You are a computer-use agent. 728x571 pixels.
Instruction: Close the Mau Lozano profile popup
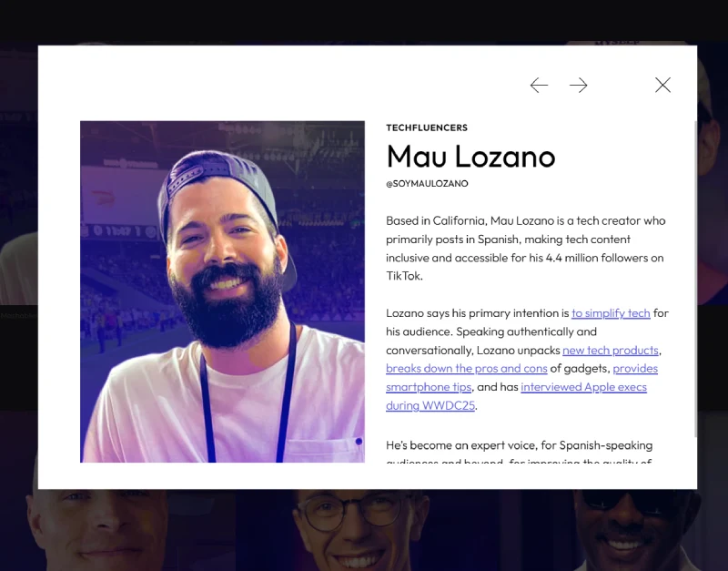pyautogui.click(x=662, y=85)
